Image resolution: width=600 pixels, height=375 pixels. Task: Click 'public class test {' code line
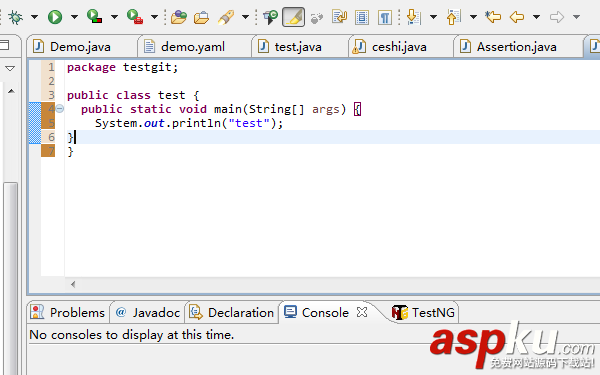coord(133,95)
